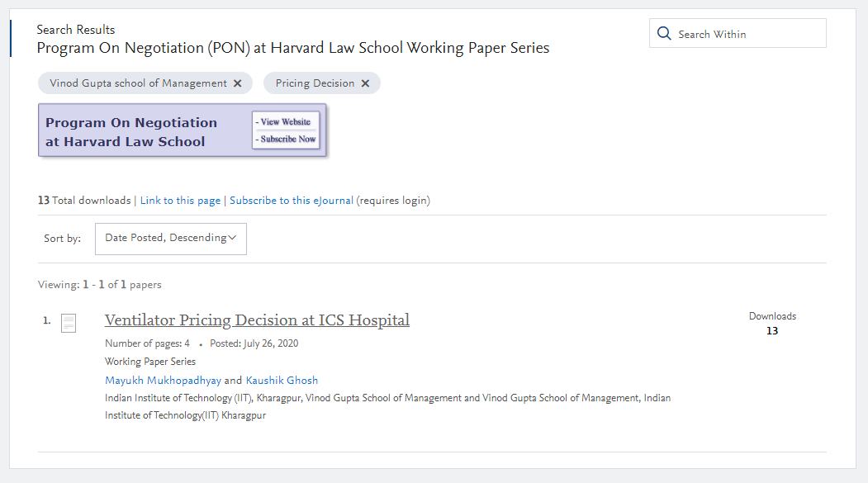Open Ventilator Pricing Decision at ICS Hospital paper
The image size is (868, 483).
[x=257, y=320]
